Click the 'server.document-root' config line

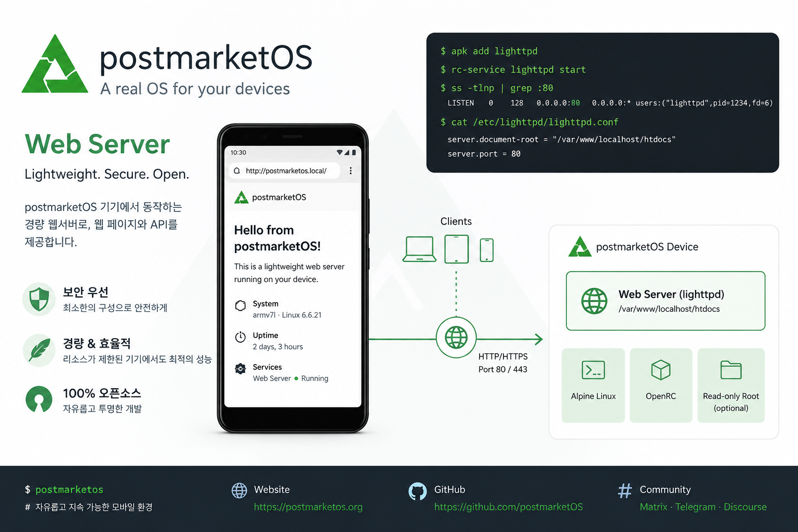click(562, 140)
